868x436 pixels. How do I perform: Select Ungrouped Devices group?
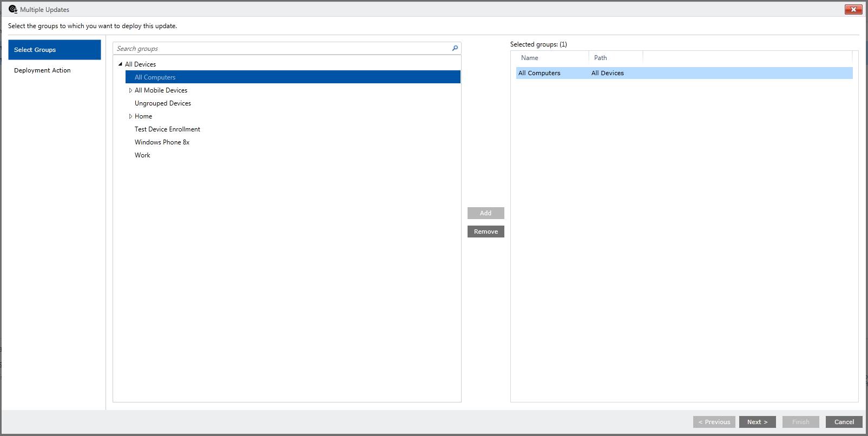point(162,103)
